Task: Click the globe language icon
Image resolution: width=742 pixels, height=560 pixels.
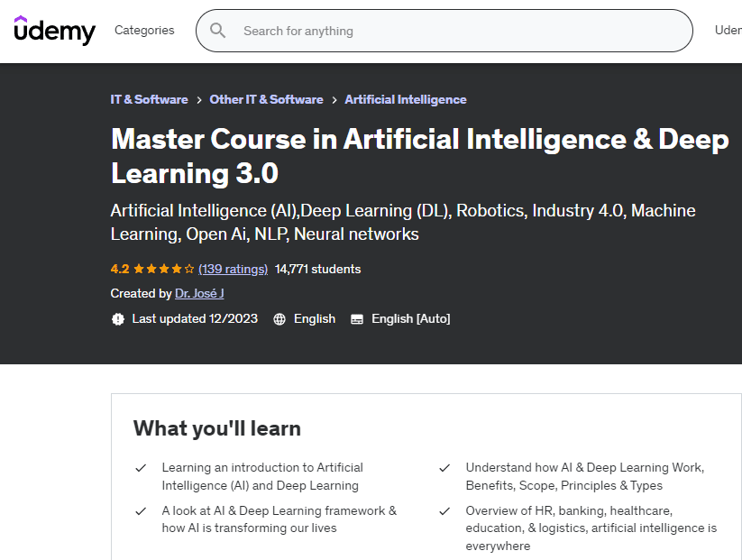Action: point(279,319)
